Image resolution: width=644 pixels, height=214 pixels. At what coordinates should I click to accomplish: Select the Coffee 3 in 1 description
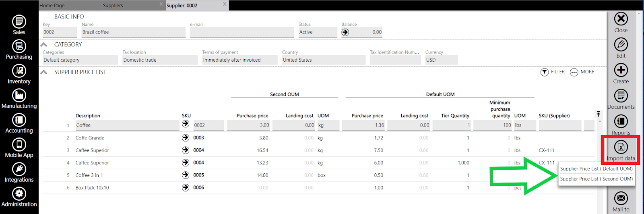click(89, 175)
